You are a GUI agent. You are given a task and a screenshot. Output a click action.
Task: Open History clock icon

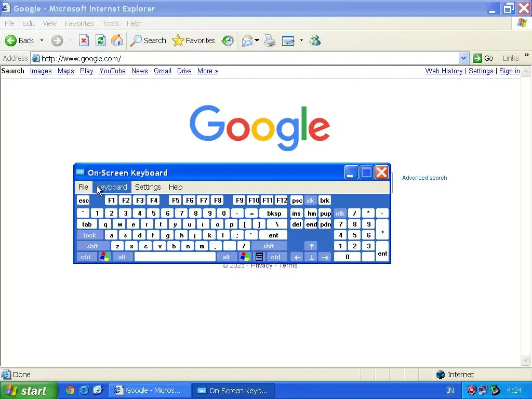(x=228, y=41)
